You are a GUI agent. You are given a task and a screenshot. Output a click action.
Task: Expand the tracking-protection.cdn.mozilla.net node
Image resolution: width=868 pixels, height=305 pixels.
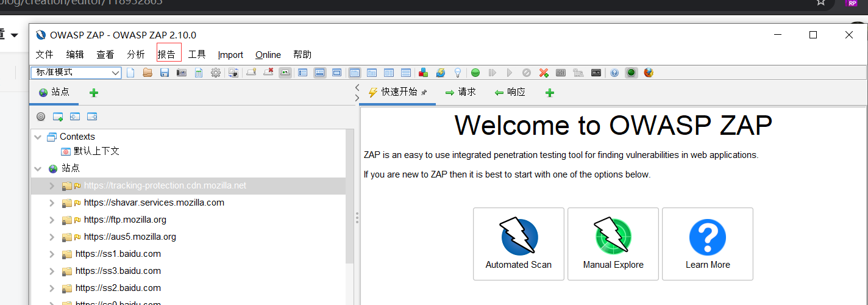pos(52,185)
